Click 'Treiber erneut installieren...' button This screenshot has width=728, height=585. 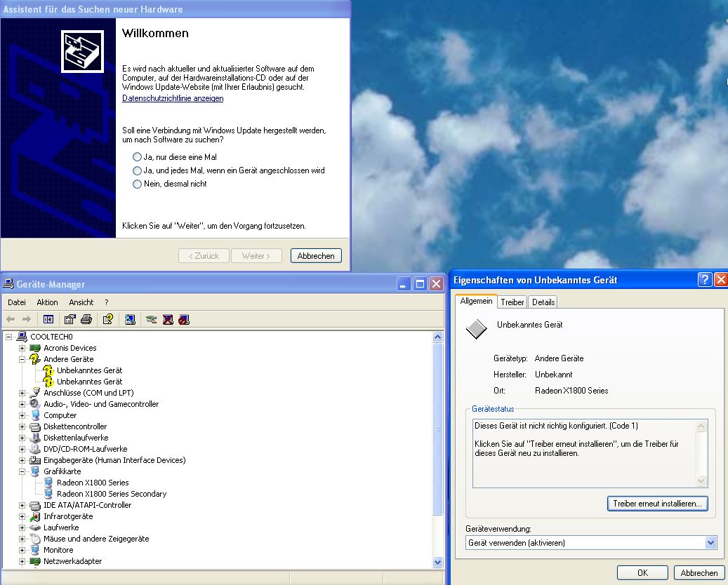pos(657,504)
